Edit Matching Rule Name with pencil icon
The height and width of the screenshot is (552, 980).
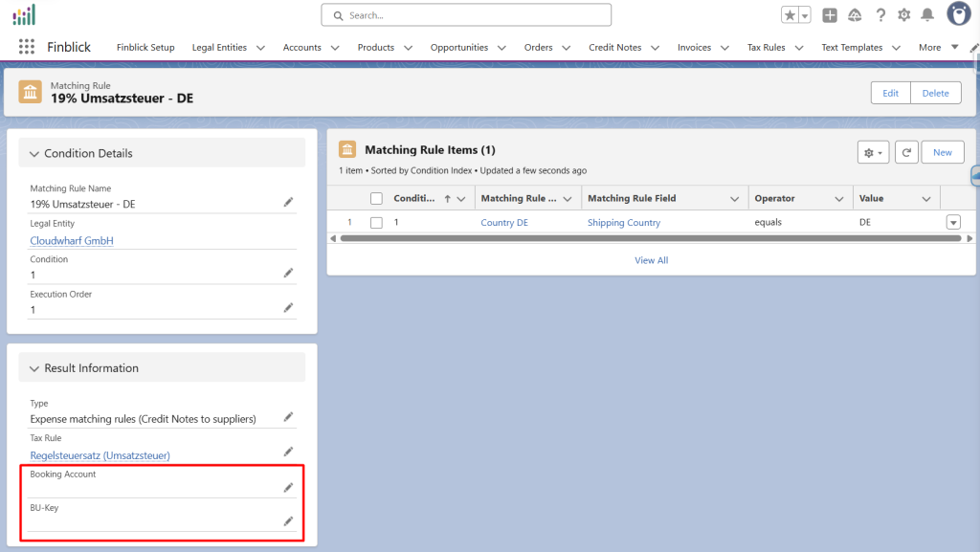[x=288, y=202]
